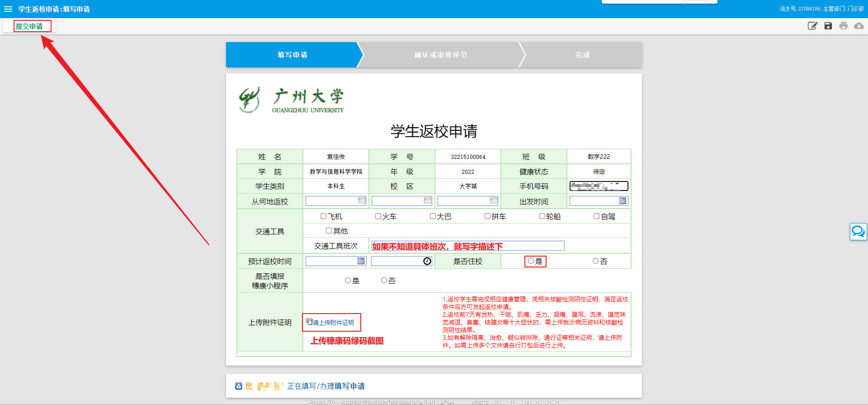Select 否 for 是否住校
The image size is (868, 405).
click(595, 261)
